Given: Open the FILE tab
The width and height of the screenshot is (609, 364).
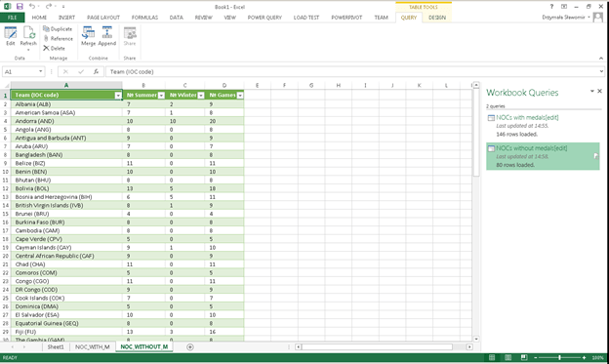Looking at the screenshot, I should pyautogui.click(x=12, y=18).
